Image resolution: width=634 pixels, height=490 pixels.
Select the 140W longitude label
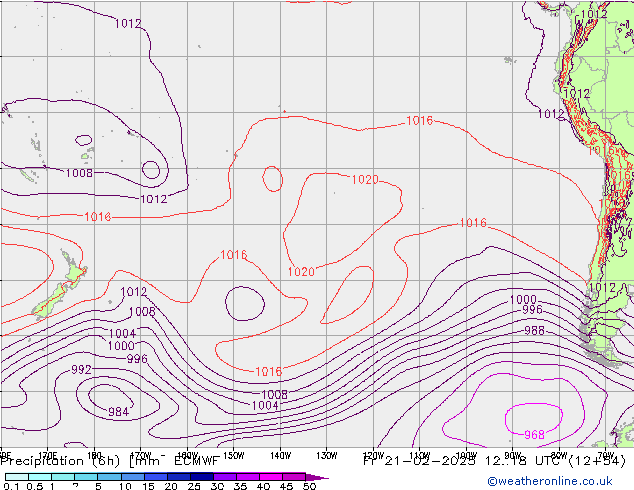click(x=280, y=456)
